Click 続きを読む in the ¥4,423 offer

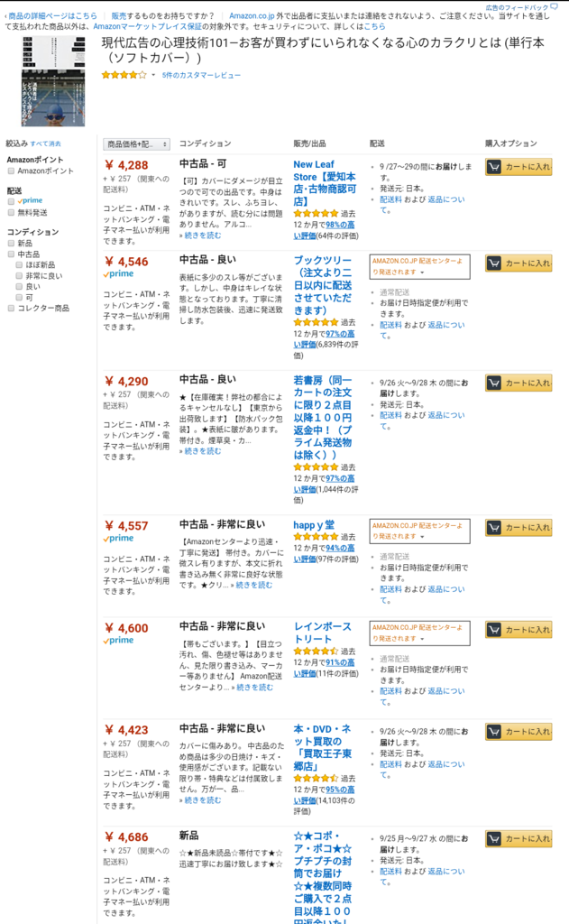pyautogui.click(x=203, y=800)
